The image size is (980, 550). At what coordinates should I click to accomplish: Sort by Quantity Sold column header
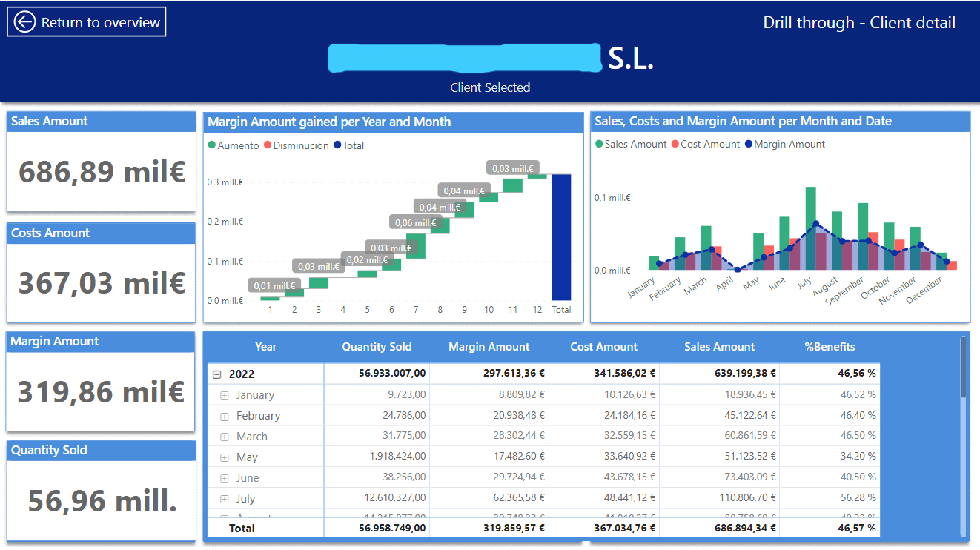(377, 347)
